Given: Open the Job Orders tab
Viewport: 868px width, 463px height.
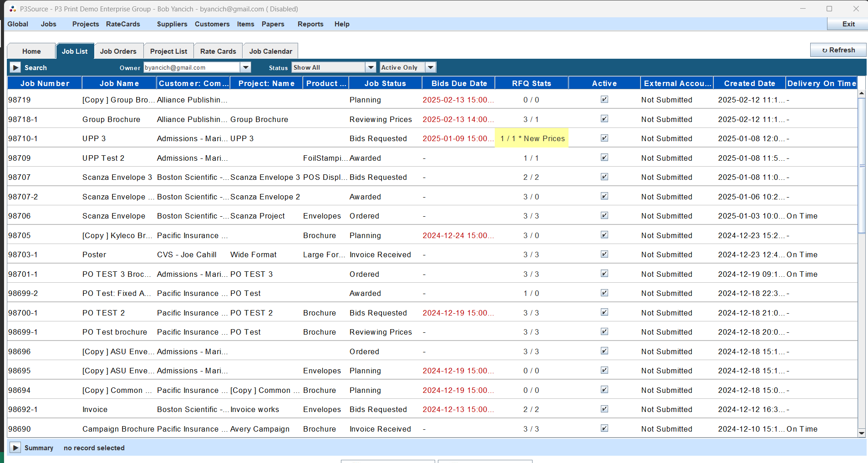Looking at the screenshot, I should pyautogui.click(x=118, y=51).
